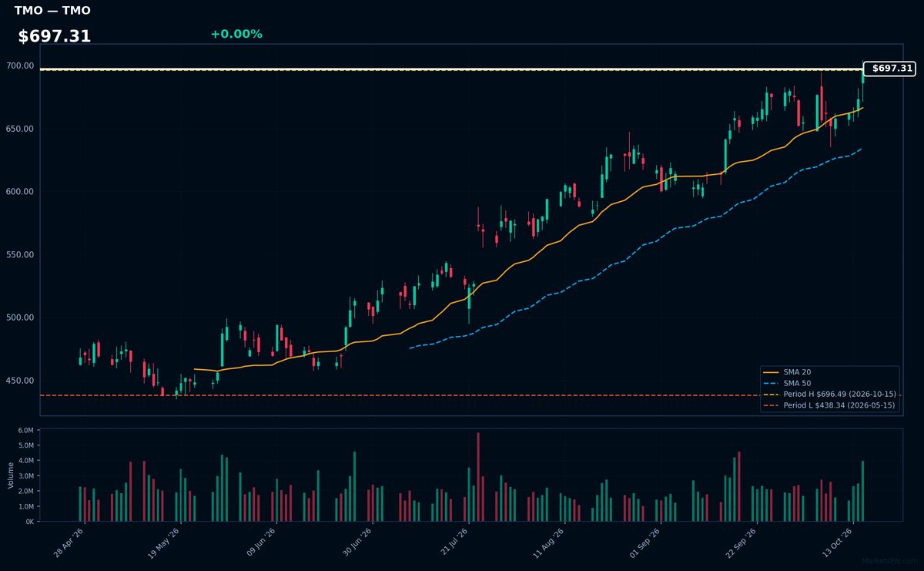Click the 650.00 price axis label

coord(21,129)
